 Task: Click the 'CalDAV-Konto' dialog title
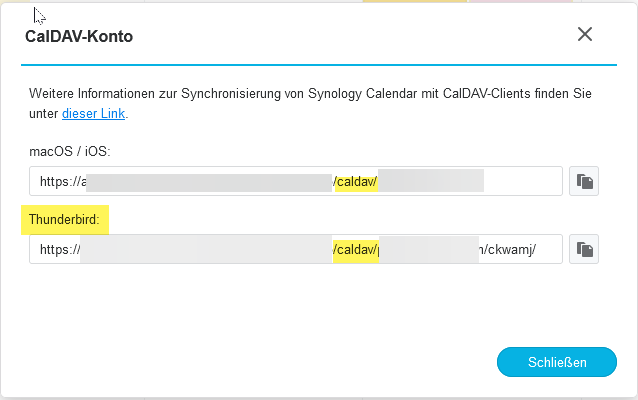79,37
